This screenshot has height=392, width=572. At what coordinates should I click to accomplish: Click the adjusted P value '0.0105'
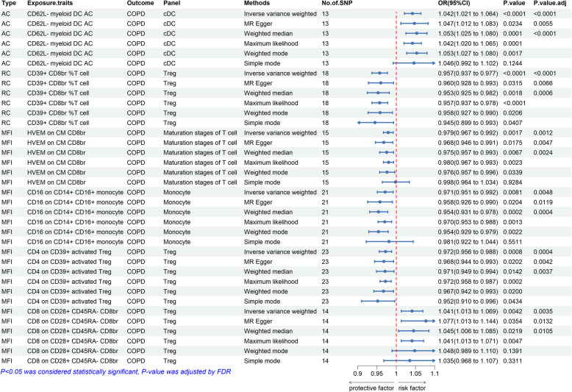(543, 331)
